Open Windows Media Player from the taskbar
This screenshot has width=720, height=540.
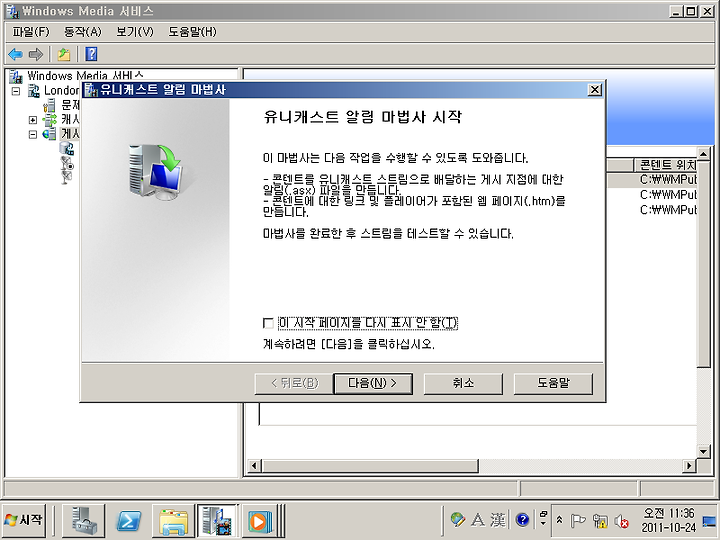(x=259, y=521)
